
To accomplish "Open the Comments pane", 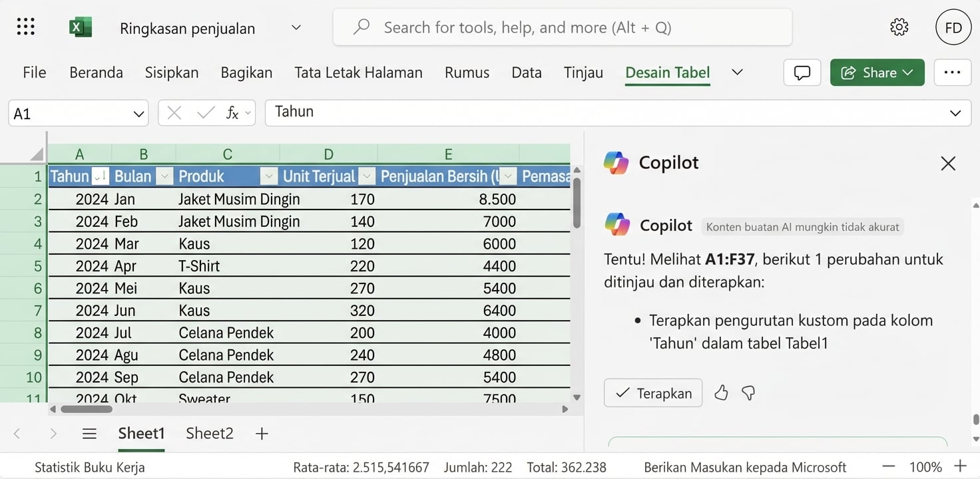I will pos(802,73).
